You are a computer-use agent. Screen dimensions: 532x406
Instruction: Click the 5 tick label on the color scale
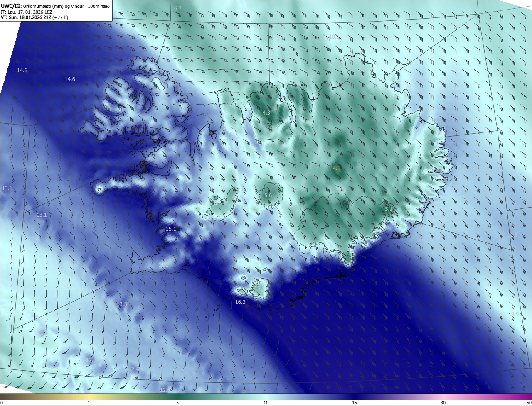(x=177, y=403)
